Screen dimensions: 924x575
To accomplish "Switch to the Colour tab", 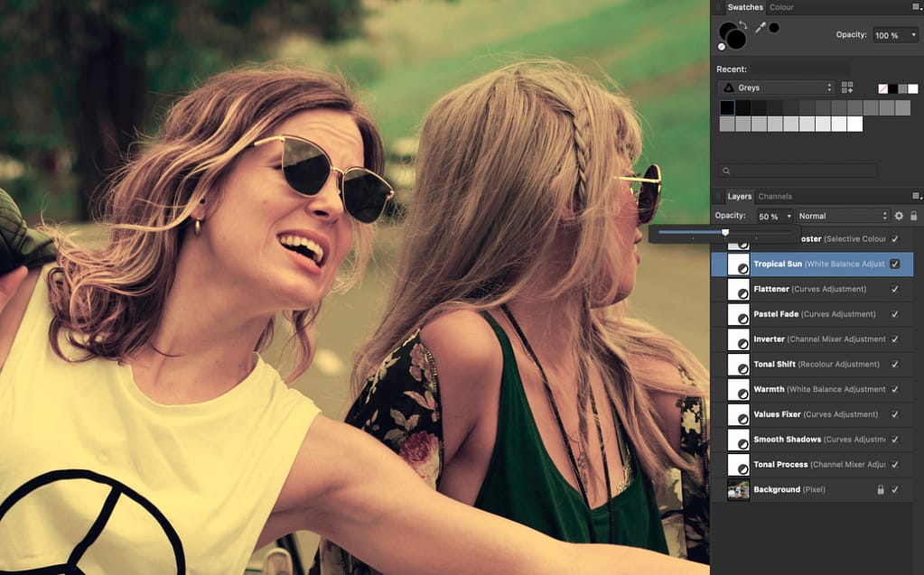I will (781, 7).
